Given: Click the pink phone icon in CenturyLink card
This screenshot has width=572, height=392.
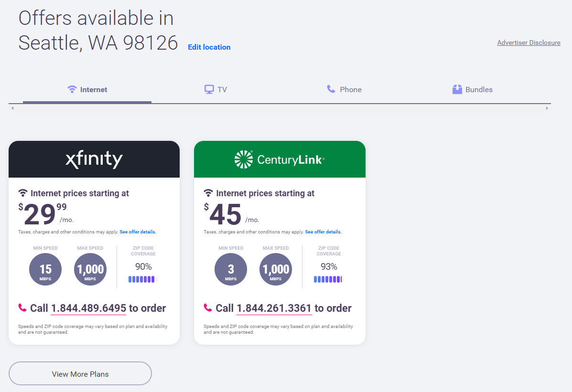Looking at the screenshot, I should point(208,307).
